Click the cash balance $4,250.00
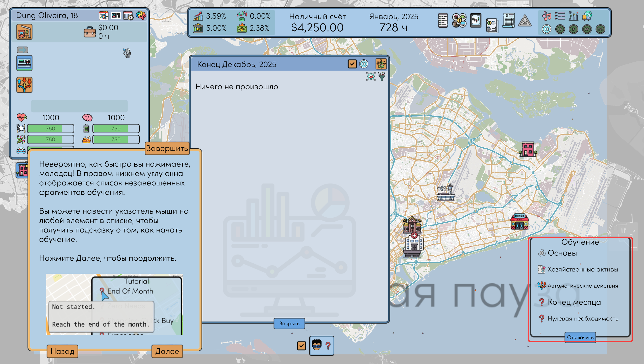 [x=317, y=28]
